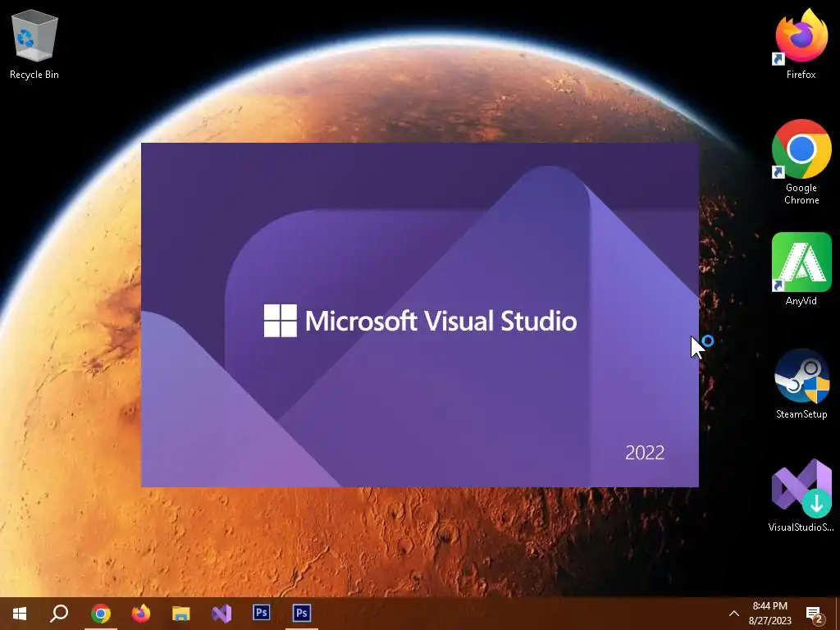Switch to the active Photoshop taskbar icon
This screenshot has height=630, width=840.
(302, 614)
